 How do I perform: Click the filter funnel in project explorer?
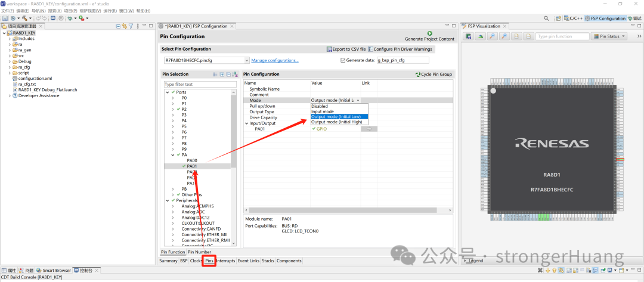point(131,26)
